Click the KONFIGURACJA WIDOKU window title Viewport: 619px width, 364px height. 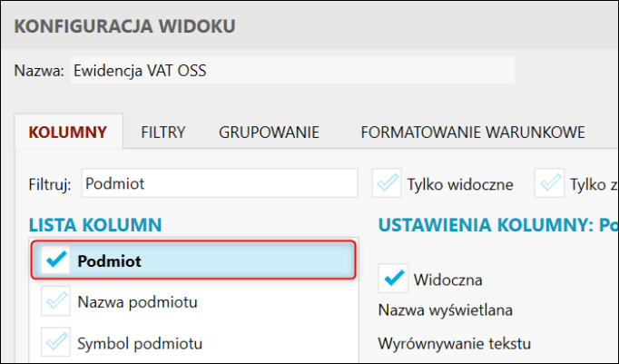(125, 25)
